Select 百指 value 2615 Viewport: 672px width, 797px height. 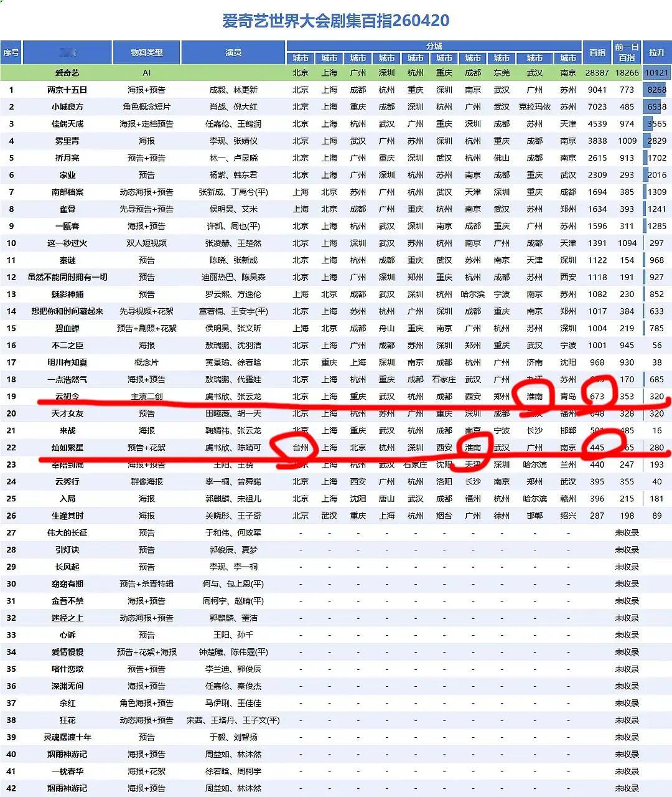(597, 158)
